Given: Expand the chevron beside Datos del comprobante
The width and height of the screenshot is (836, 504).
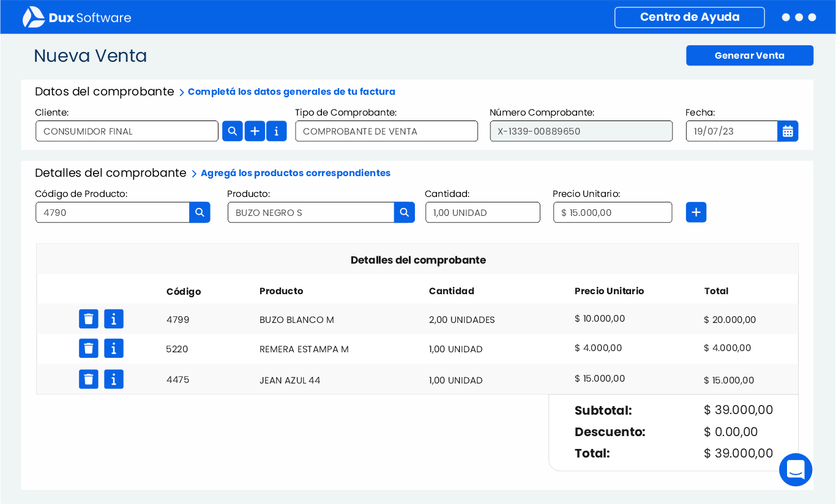Looking at the screenshot, I should click(182, 92).
